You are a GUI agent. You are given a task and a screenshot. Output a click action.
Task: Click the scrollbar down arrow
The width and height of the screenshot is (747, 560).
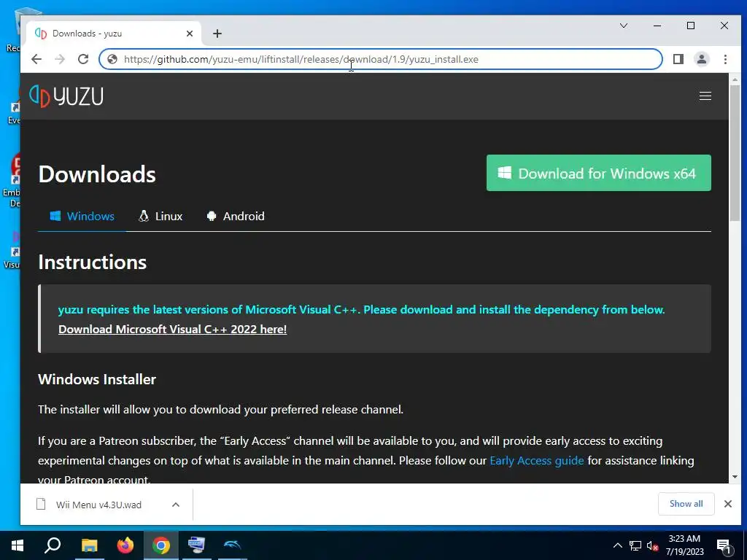735,477
